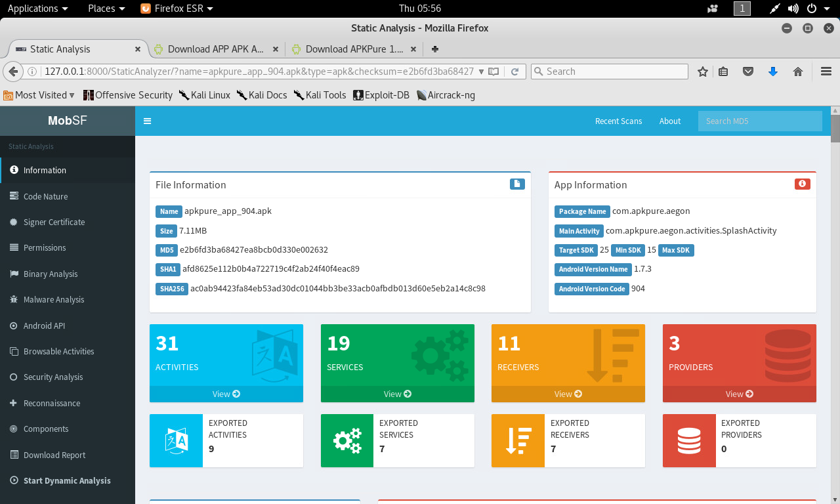Open Offensive Security bookmark

coord(128,95)
